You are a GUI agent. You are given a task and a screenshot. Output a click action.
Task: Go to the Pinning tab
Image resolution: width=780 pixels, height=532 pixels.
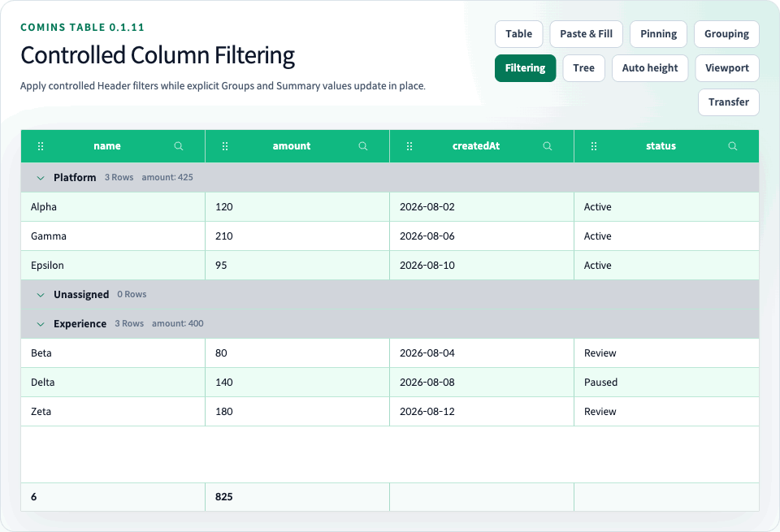(658, 34)
